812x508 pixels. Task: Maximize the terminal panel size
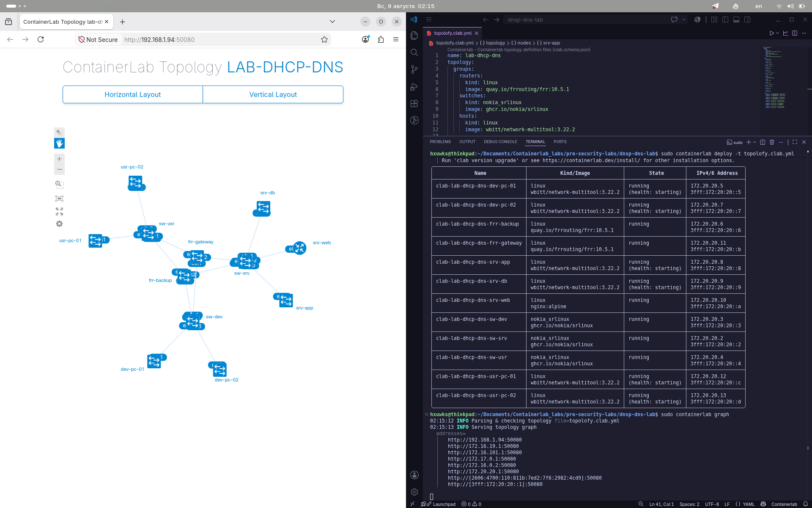coord(795,142)
